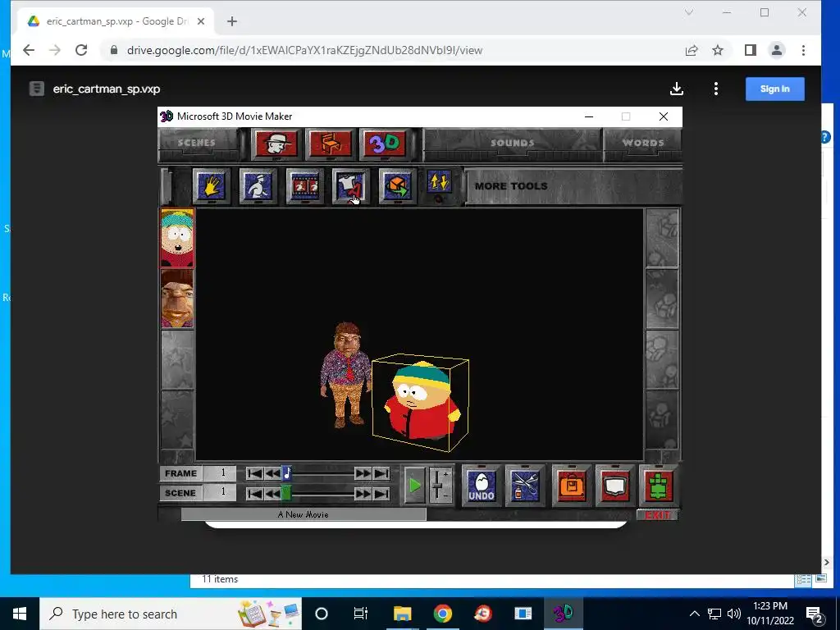Open File Explorer from taskbar

(x=402, y=614)
